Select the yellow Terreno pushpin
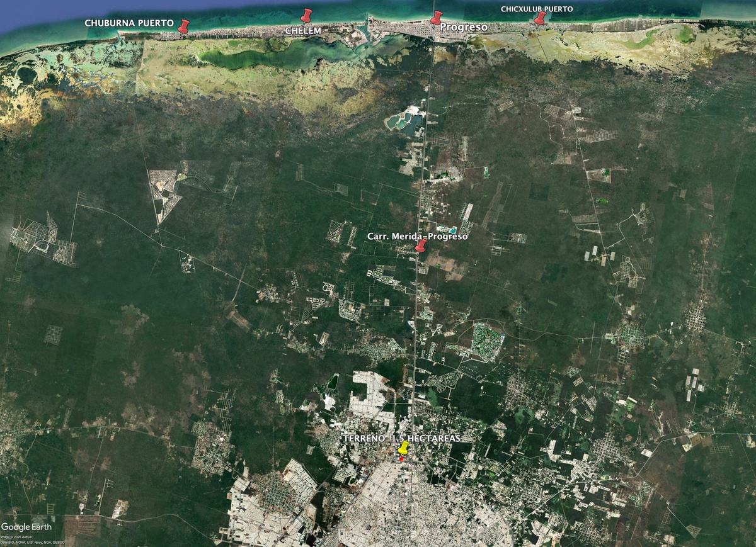This screenshot has width=756, height=547. tap(404, 448)
